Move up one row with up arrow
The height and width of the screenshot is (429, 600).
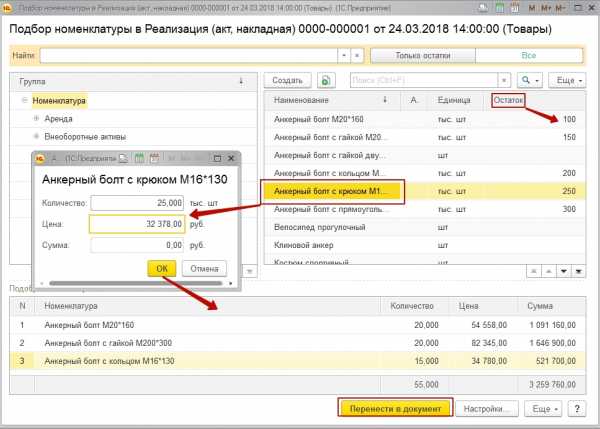click(549, 271)
